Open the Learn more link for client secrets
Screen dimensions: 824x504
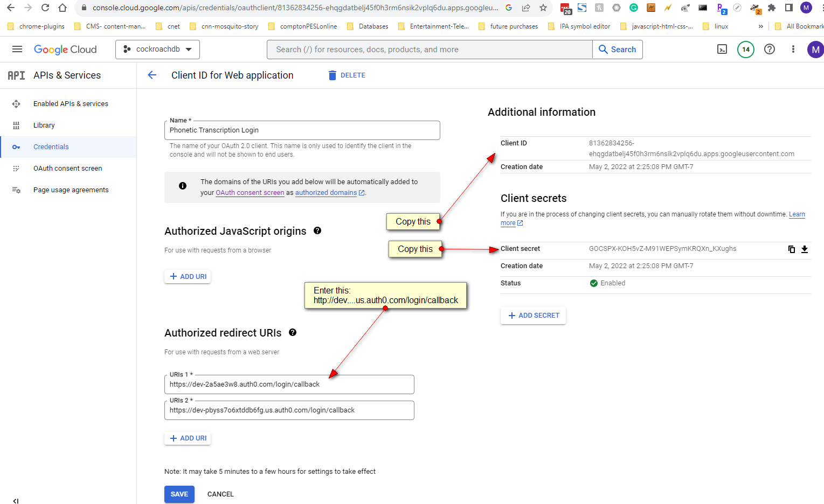(x=797, y=214)
